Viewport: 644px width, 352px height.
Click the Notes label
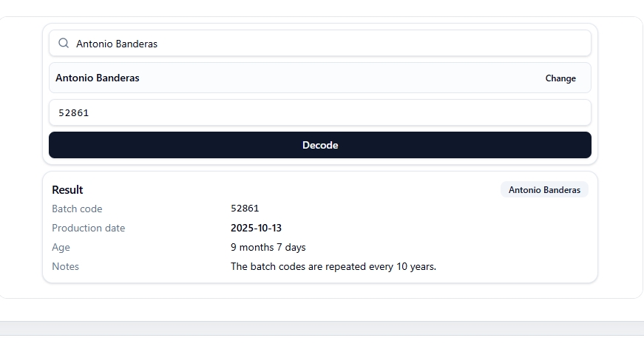click(65, 266)
